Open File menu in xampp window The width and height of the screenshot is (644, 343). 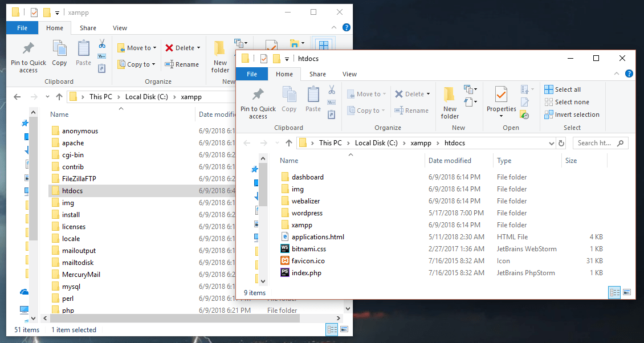pos(22,28)
